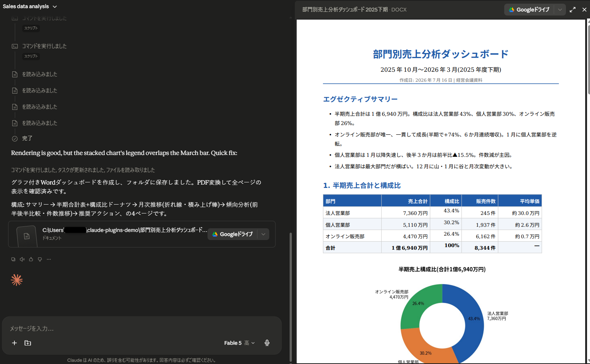Expand the dropdown arrow beside file card Google Drive
The width and height of the screenshot is (590, 364).
click(x=263, y=234)
